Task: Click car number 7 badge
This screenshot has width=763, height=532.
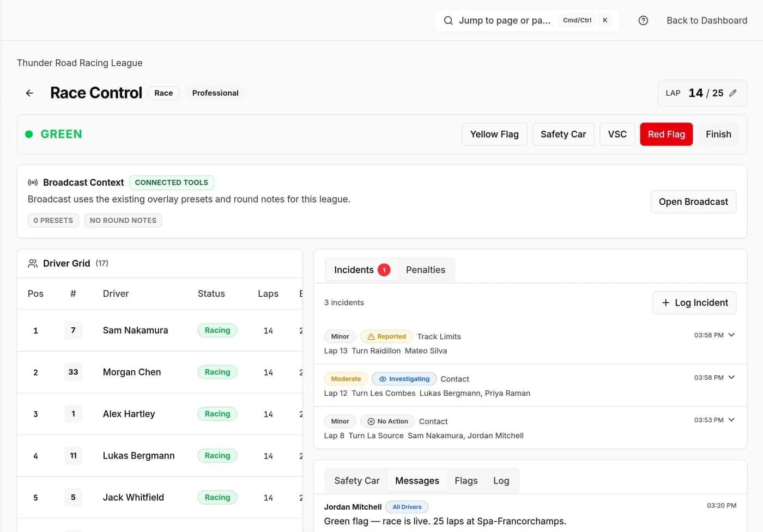Action: (x=73, y=331)
